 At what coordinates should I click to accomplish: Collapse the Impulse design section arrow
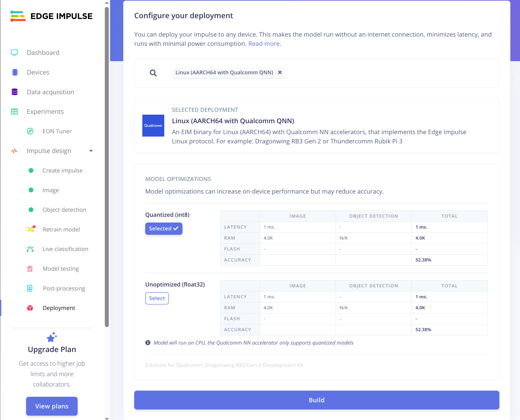click(91, 151)
